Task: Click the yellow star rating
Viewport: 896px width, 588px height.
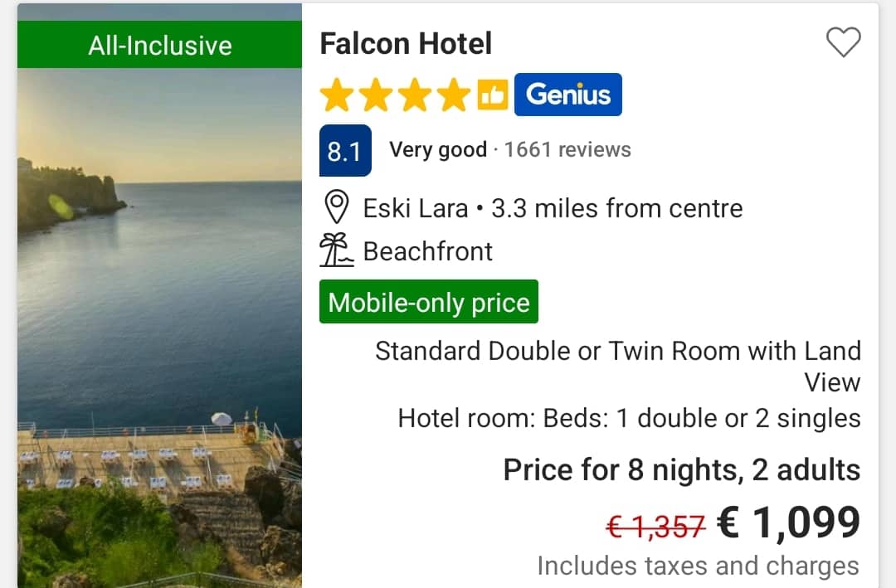Action: 396,95
